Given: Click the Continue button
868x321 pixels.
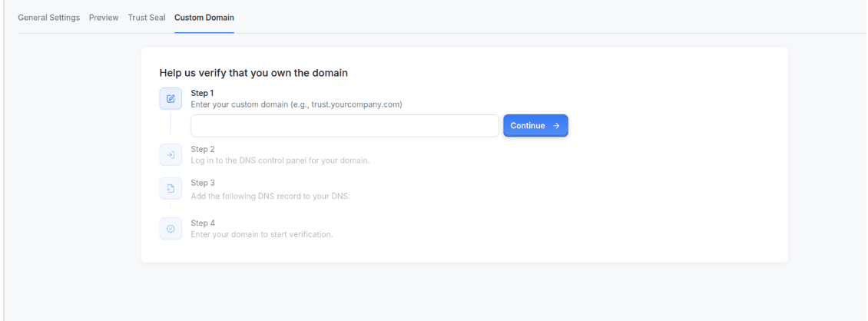Looking at the screenshot, I should (x=535, y=126).
